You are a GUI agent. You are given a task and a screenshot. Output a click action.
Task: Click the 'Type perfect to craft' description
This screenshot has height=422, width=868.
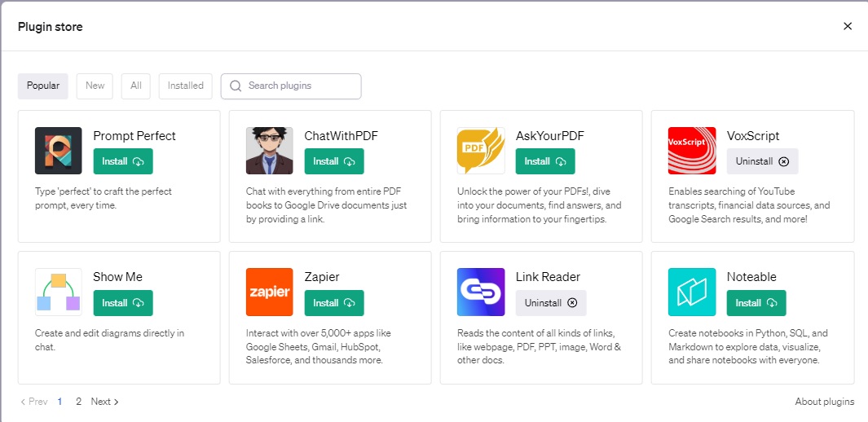tap(104, 199)
